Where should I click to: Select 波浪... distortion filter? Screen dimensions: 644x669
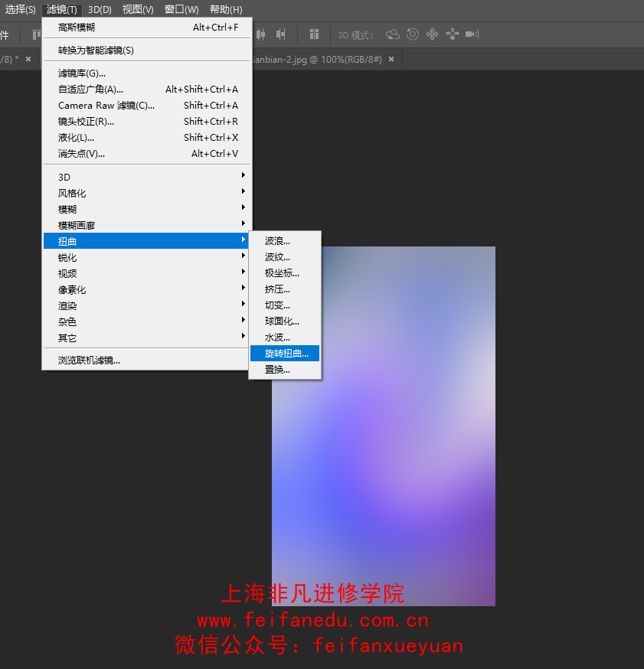(285, 241)
